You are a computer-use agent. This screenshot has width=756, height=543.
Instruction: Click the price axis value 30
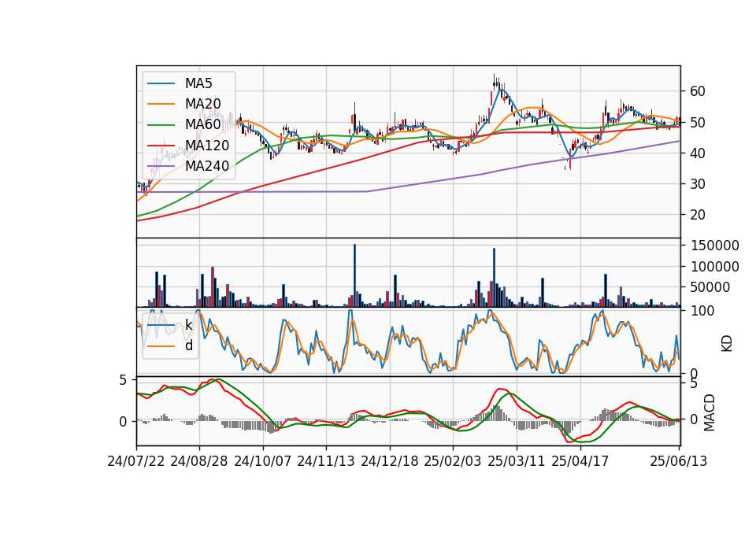click(x=697, y=184)
